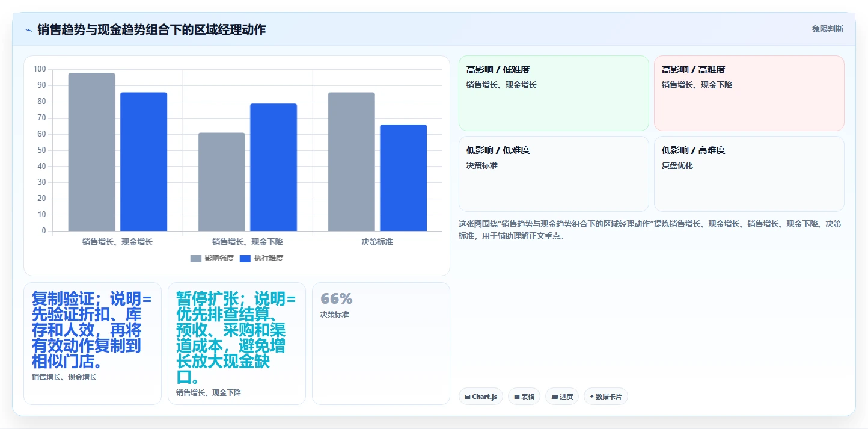Click 销售增长、现金增长 caption under 复制验证 card
The image size is (868, 429).
64,377
